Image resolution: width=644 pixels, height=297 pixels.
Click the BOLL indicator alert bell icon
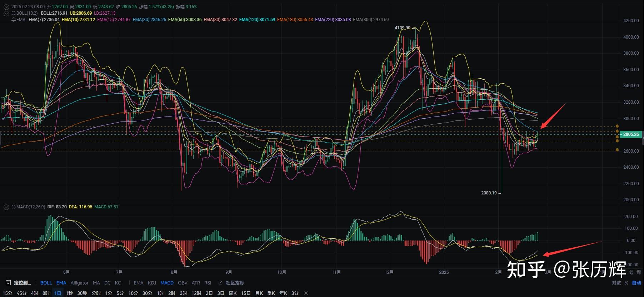click(x=14, y=13)
